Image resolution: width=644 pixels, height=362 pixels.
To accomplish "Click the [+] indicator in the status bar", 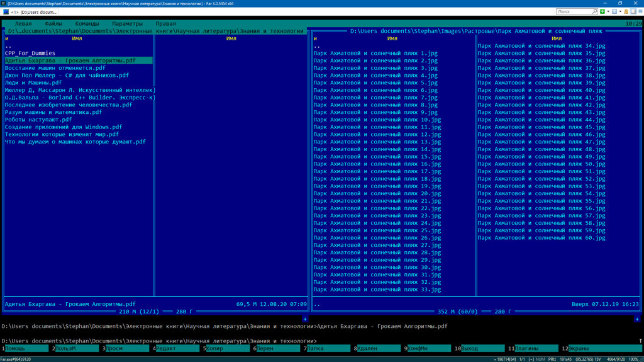I will (x=531, y=359).
